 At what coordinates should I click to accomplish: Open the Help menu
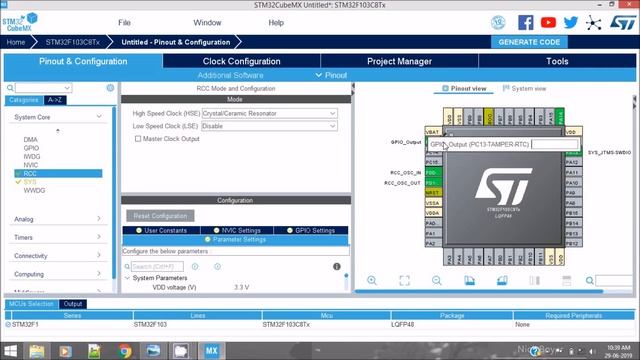276,23
